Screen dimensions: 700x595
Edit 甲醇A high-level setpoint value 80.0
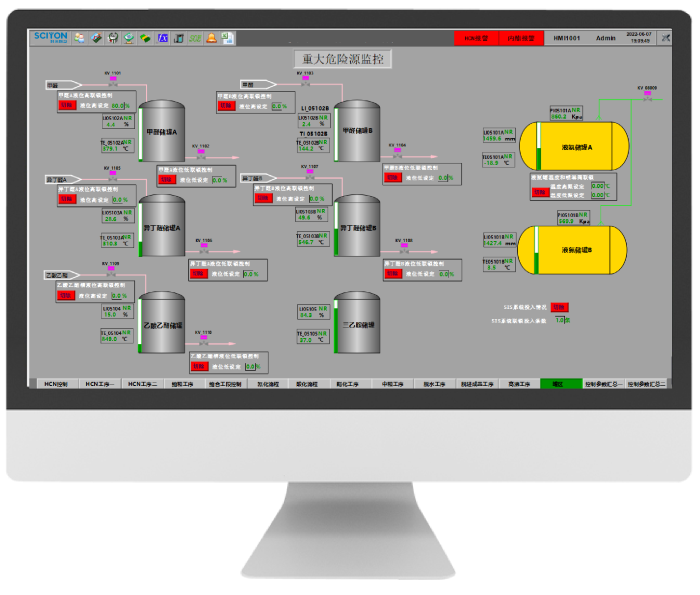click(x=120, y=105)
